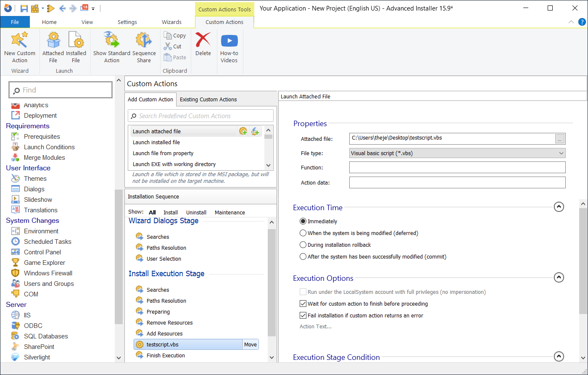
Task: Click the Save icon in title bar
Action: point(24,8)
